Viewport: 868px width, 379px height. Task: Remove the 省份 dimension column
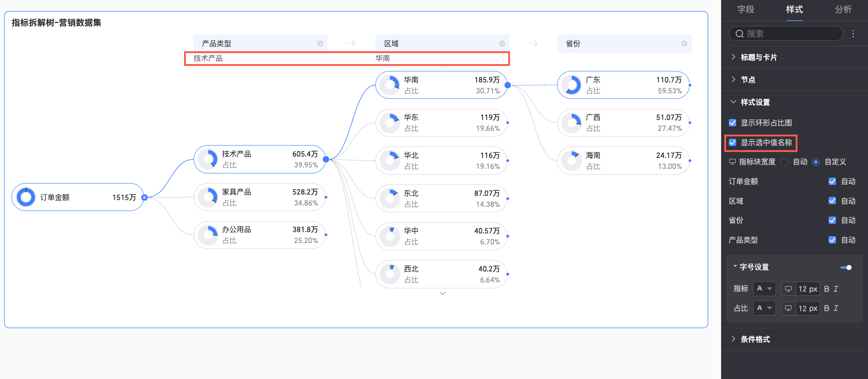684,43
